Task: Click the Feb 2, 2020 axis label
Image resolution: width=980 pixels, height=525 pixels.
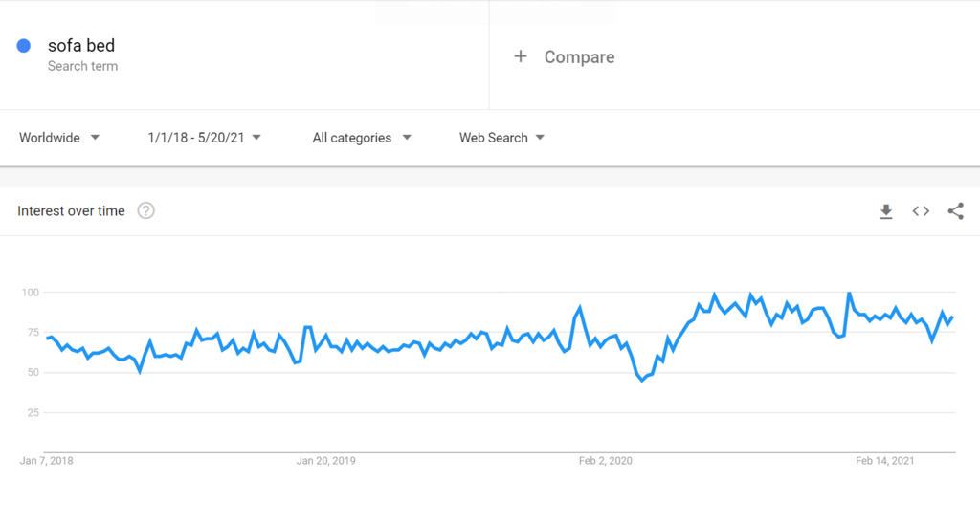Action: (606, 461)
